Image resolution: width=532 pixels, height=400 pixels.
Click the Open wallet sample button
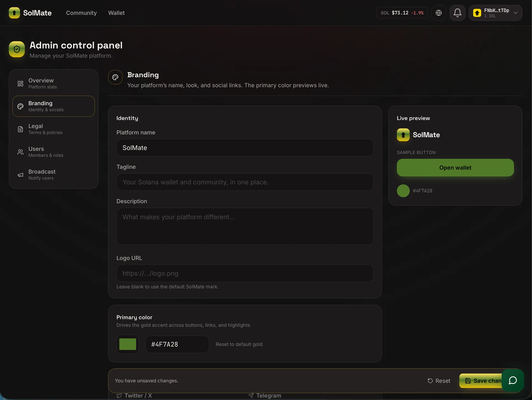(455, 167)
